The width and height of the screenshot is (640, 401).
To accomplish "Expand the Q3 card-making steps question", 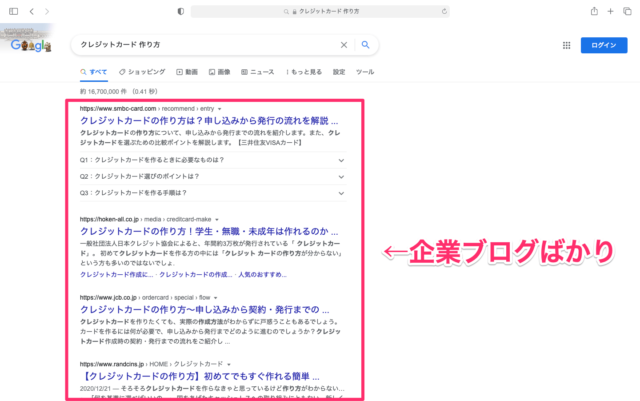I will (x=213, y=193).
